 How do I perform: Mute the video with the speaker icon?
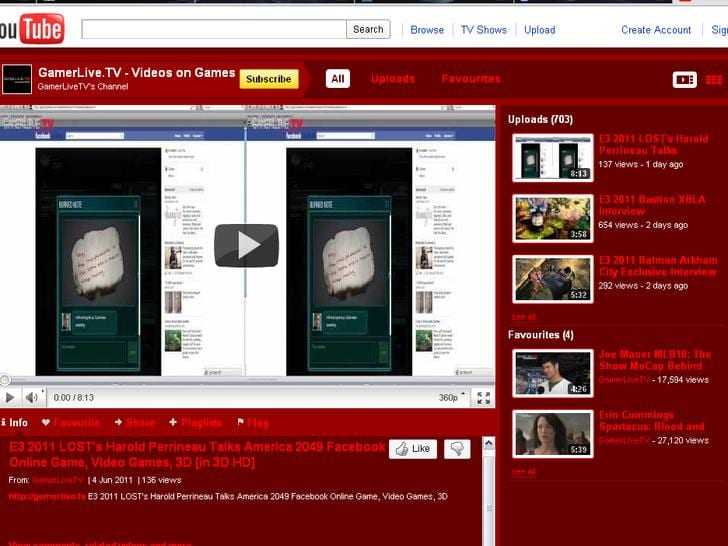click(x=32, y=398)
